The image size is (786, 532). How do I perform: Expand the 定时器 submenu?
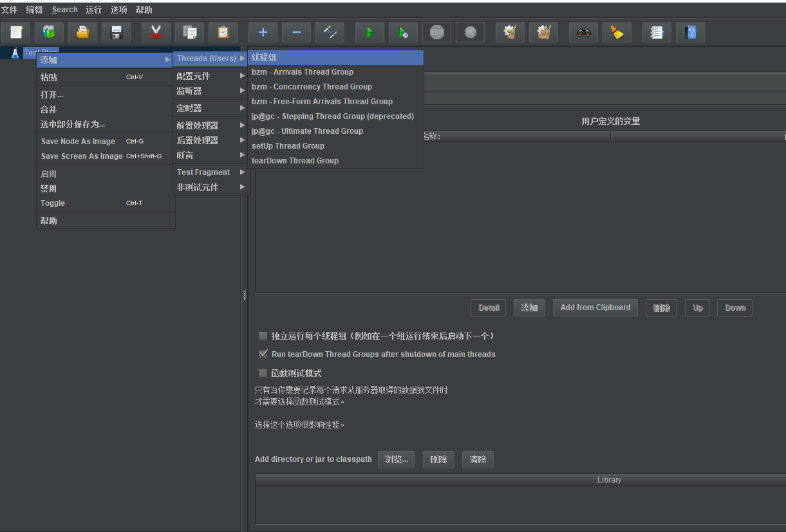(211, 108)
